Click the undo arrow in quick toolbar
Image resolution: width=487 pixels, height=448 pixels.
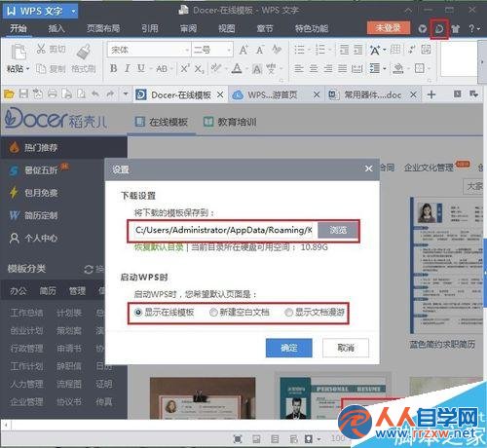coord(94,94)
